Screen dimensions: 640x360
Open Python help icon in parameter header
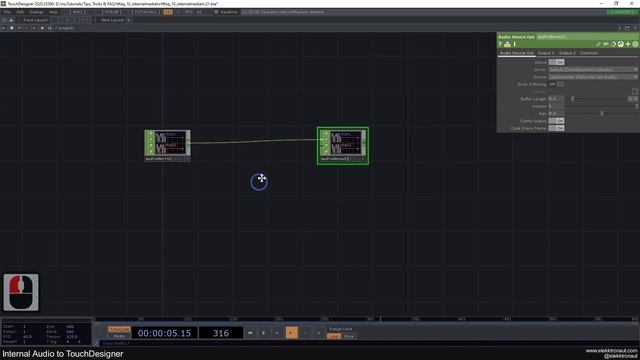point(507,44)
